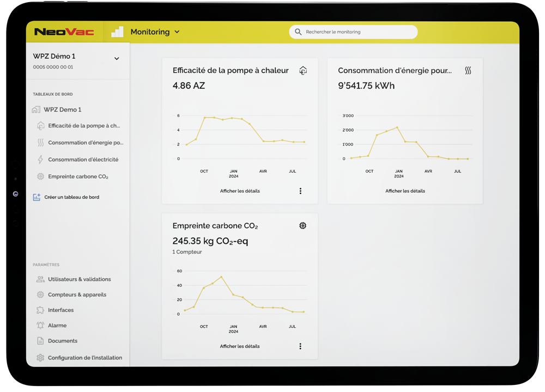This screenshot has width=545, height=392.
Task: Click the Alarme bell icon
Action: pyautogui.click(x=40, y=326)
